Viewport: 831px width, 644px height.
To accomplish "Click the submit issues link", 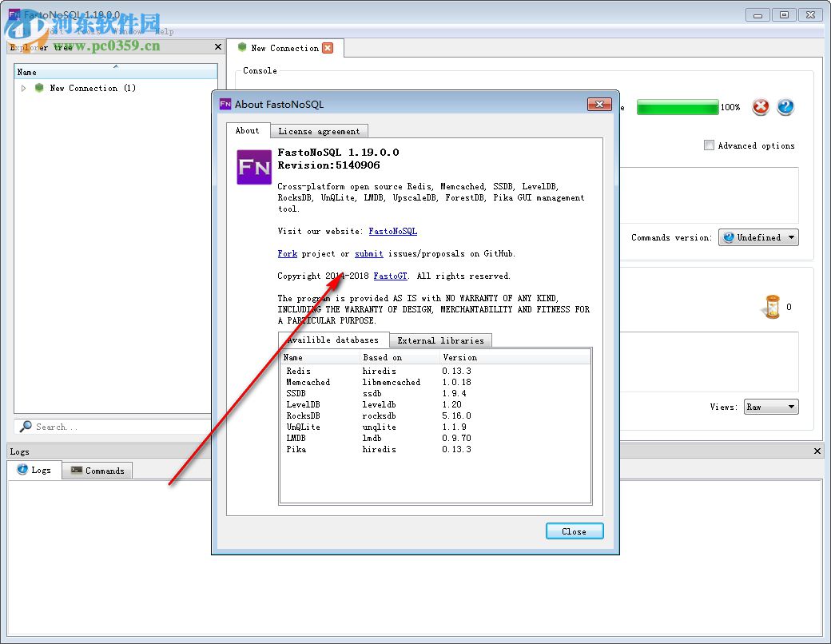I will (369, 253).
